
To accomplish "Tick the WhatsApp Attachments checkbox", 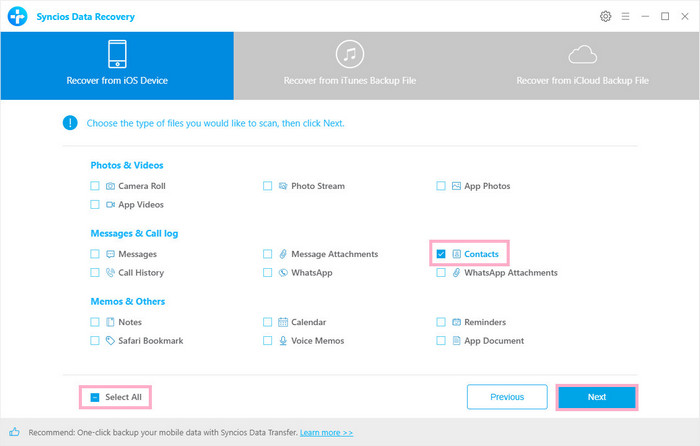I will coord(441,272).
